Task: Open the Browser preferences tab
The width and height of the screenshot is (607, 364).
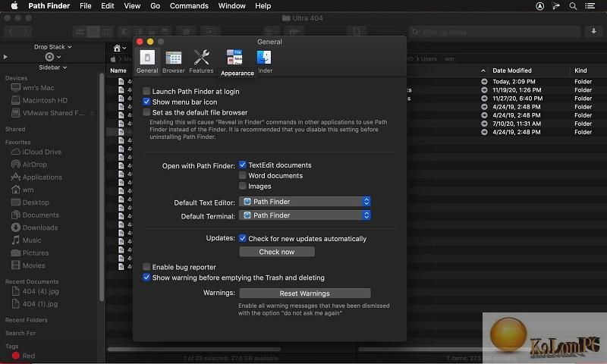Action: tap(174, 61)
